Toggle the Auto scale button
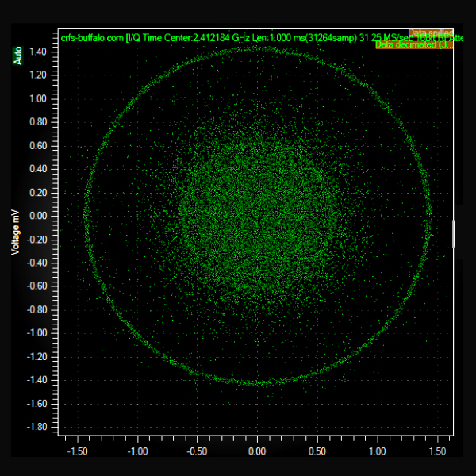Screen dimensions: 476x476 (x=18, y=56)
